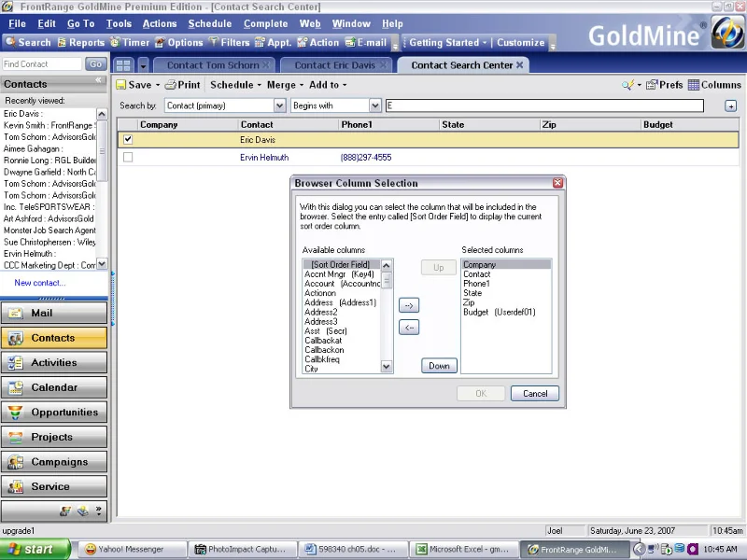The width and height of the screenshot is (747, 560).
Task: Open the Go To menu
Action: 81,23
